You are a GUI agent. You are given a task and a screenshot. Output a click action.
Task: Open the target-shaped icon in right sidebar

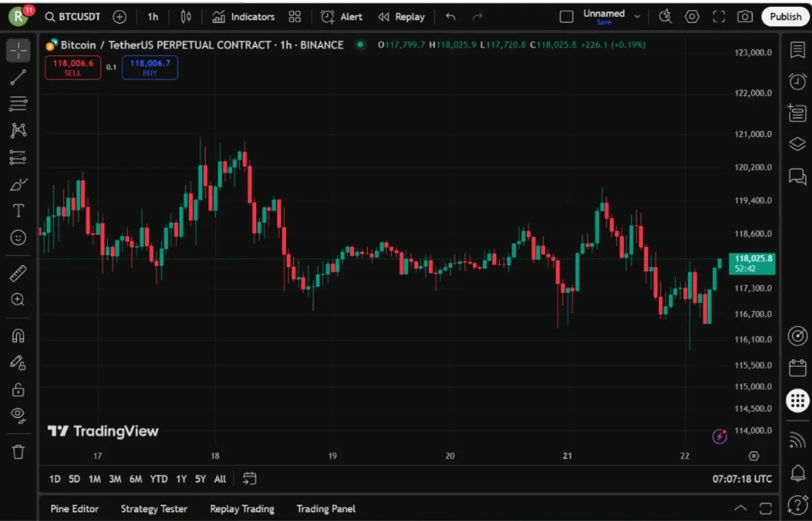click(x=798, y=336)
